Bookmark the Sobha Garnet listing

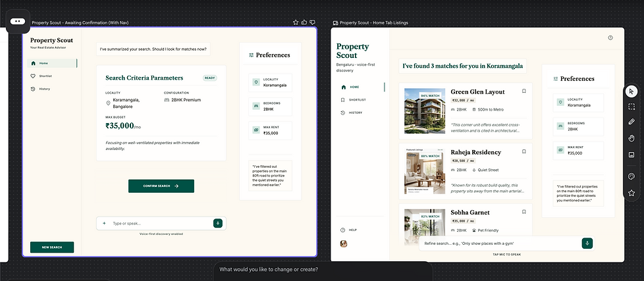click(x=523, y=212)
